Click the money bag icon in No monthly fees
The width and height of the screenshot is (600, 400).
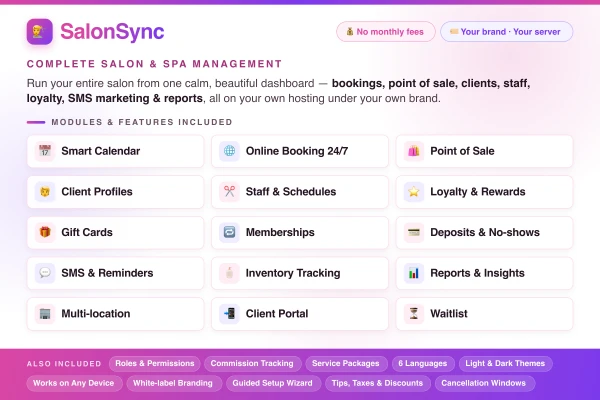tap(350, 31)
